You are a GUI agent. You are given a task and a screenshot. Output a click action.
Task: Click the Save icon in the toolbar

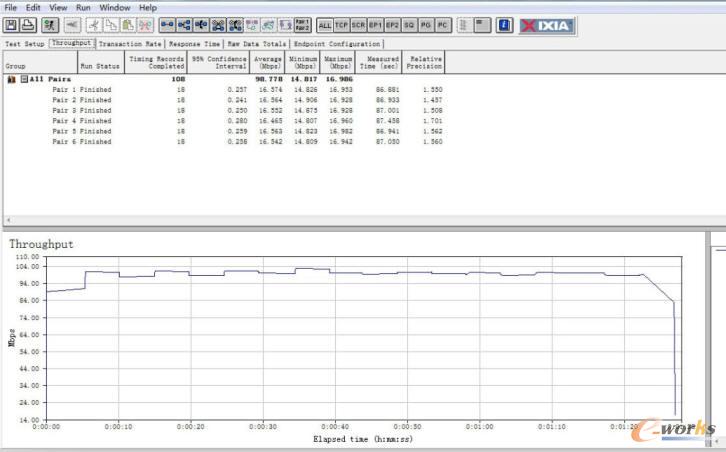click(12, 24)
